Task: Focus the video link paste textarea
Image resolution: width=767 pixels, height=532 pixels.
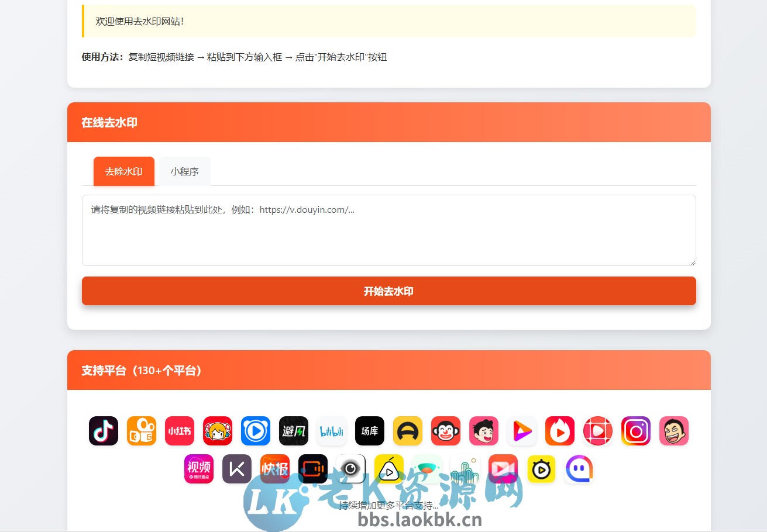Action: (x=389, y=230)
